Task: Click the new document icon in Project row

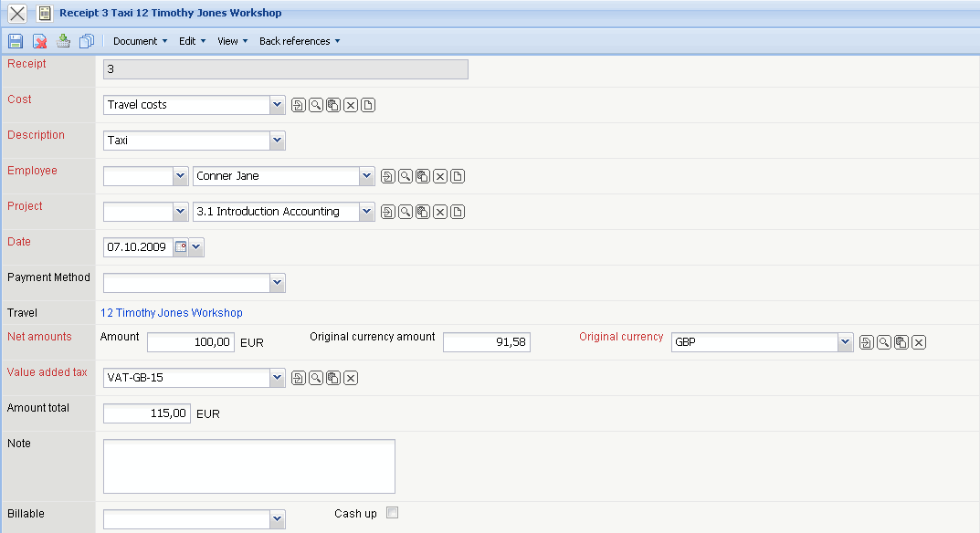Action: click(458, 212)
